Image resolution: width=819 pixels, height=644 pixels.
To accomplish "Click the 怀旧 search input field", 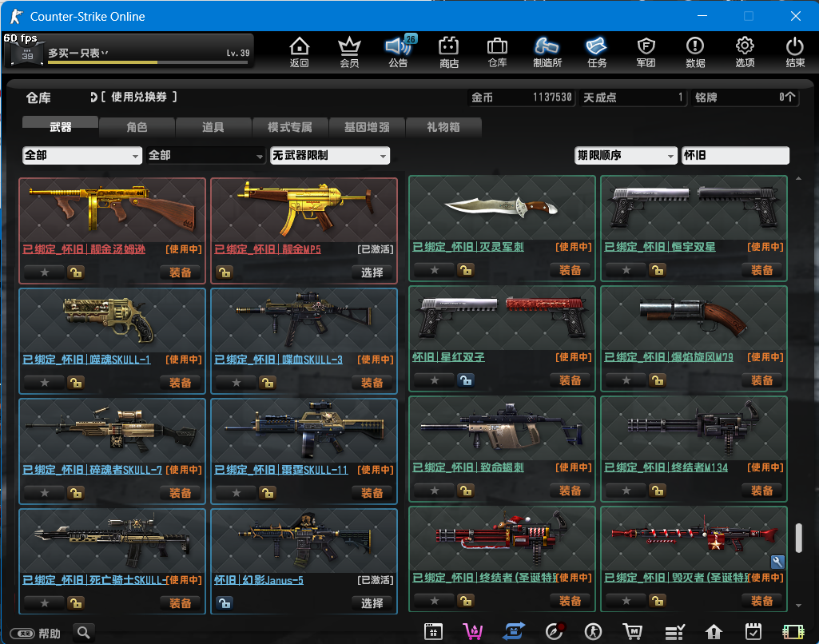I will pos(735,155).
